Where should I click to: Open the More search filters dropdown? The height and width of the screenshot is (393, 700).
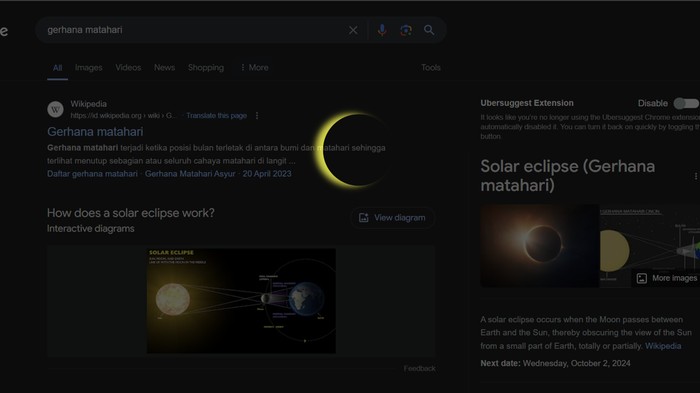(254, 67)
